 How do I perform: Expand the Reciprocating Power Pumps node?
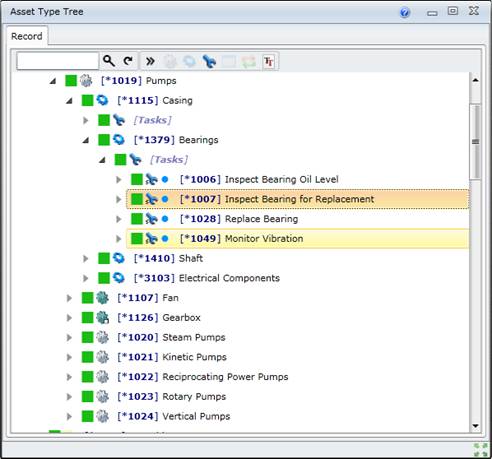point(69,377)
